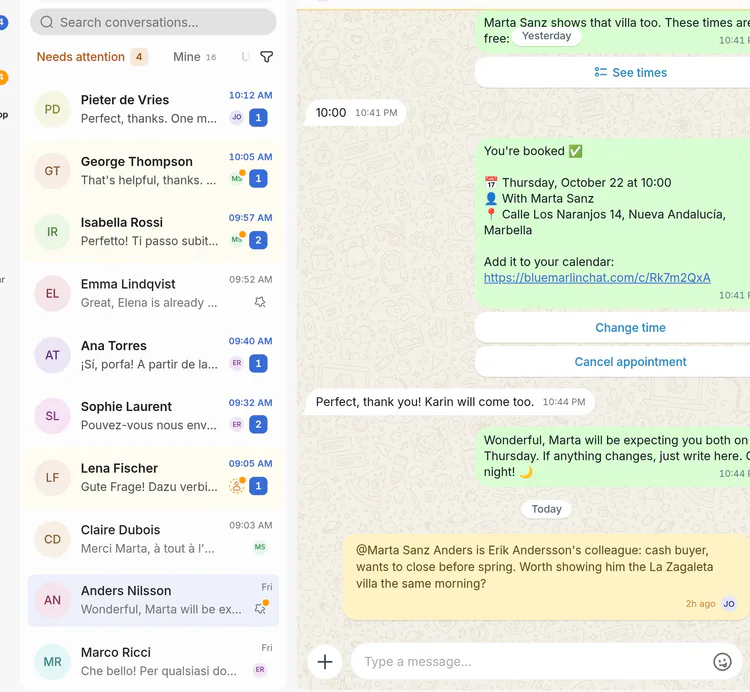Open Marco Ricci conversation name
Image resolution: width=750 pixels, height=692 pixels.
[116, 652]
